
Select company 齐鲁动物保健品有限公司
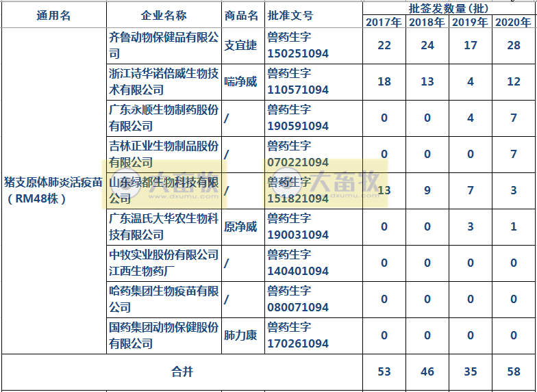(x=164, y=45)
